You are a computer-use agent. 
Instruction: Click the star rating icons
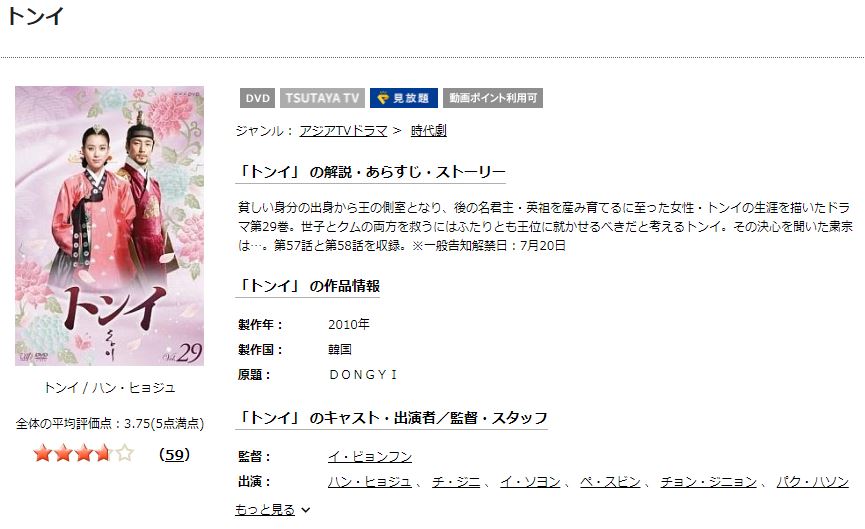point(83,454)
